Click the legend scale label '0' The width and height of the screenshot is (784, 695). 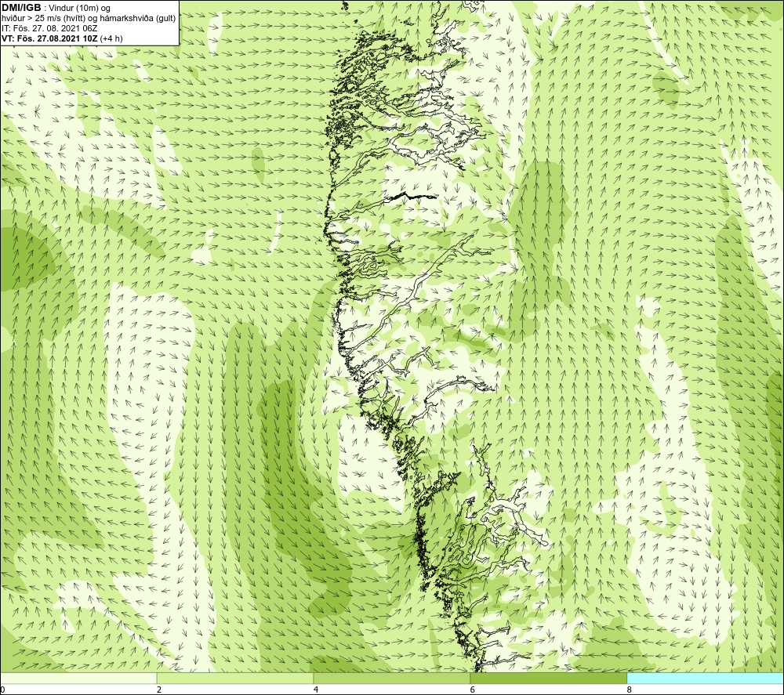(x=2, y=690)
